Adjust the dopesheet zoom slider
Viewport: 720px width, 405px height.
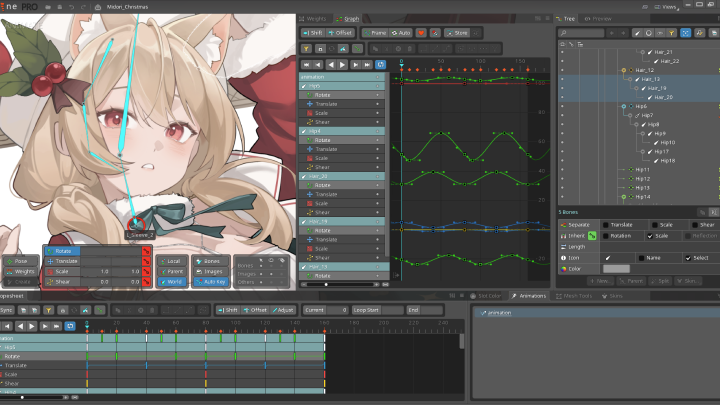[x=22, y=397]
